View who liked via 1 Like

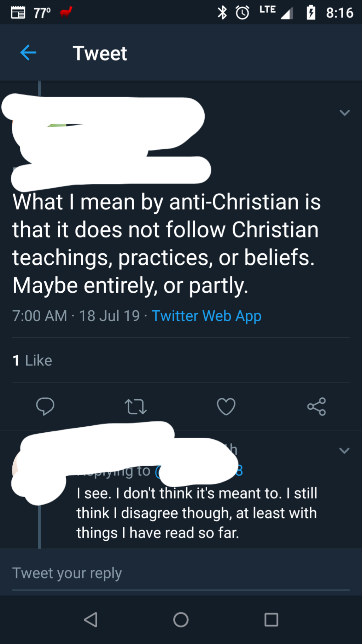click(x=33, y=360)
